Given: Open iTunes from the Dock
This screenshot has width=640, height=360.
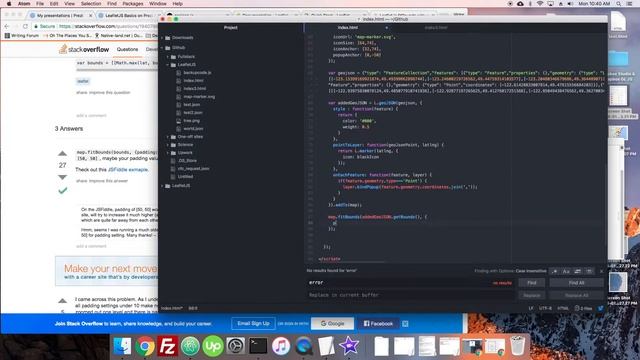Looking at the screenshot, I should (281, 346).
